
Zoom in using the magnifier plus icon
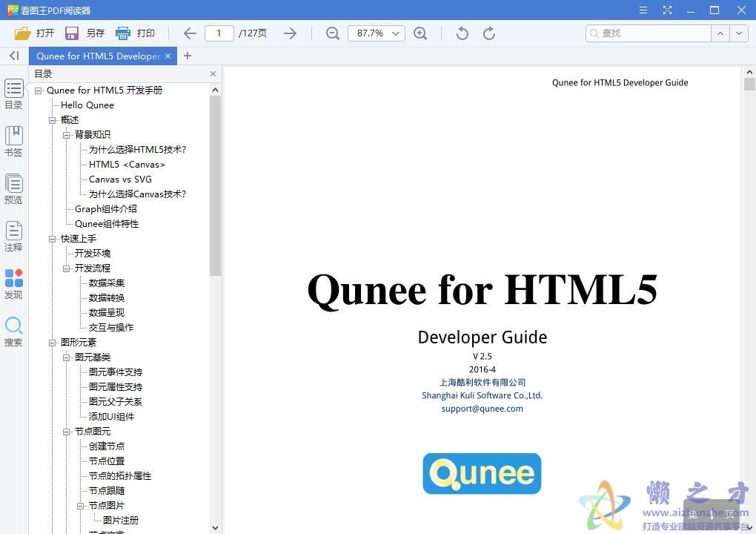point(420,33)
